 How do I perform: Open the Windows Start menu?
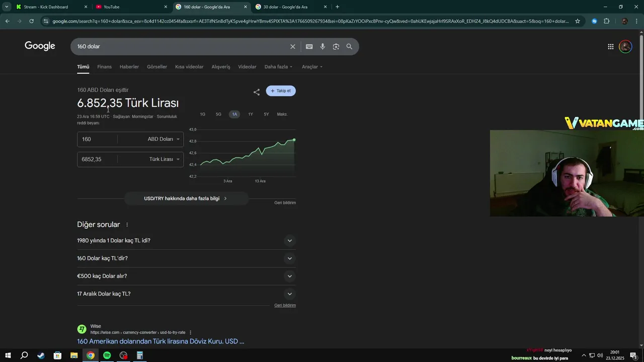[8, 355]
